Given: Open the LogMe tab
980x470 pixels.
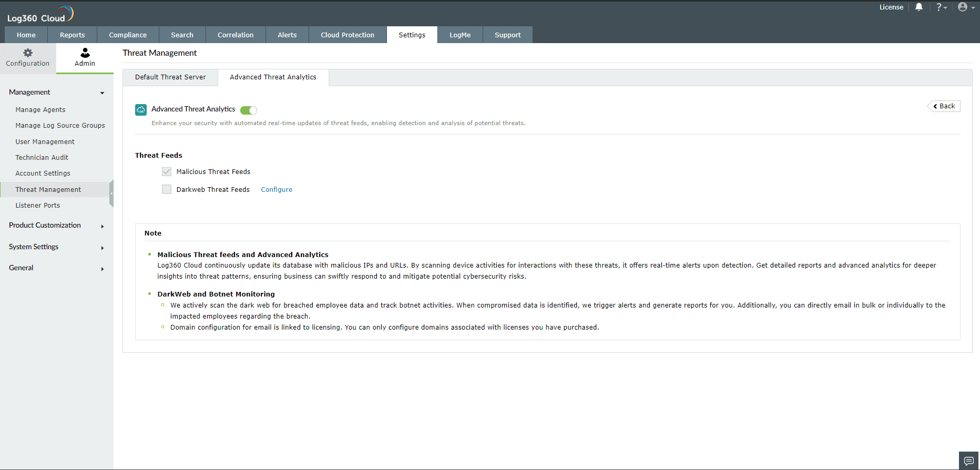Looking at the screenshot, I should pos(460,35).
